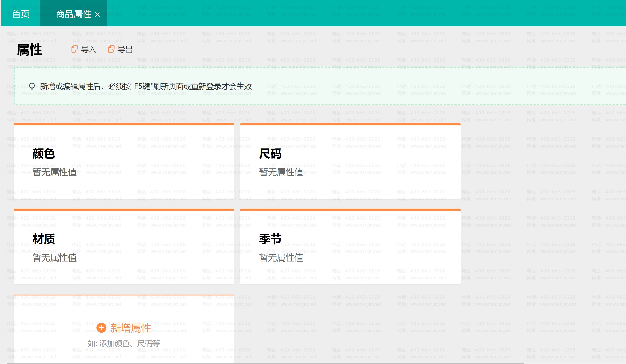Switch to the 首页 tab

pos(21,14)
